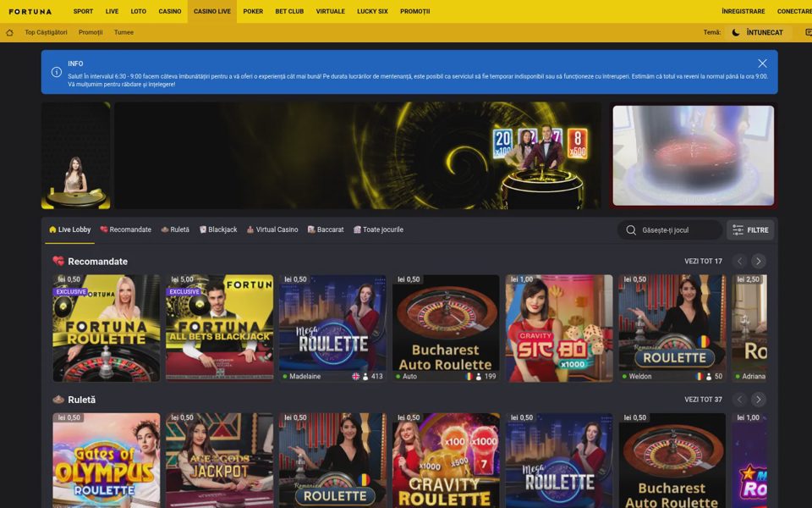The height and width of the screenshot is (508, 812).
Task: Open the POKER menu
Action: tap(253, 11)
